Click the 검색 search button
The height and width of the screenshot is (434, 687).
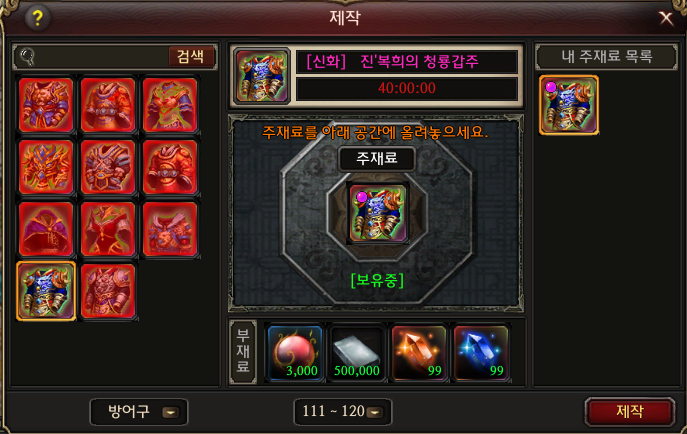coord(191,56)
